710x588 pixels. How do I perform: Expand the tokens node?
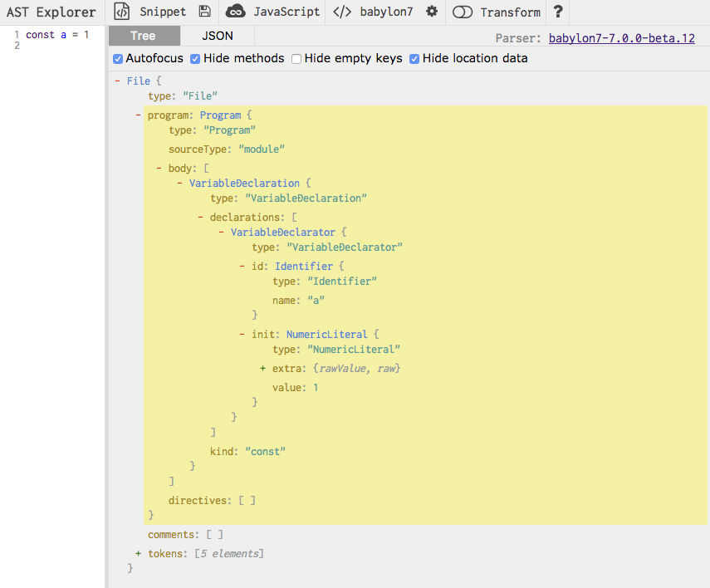tap(139, 553)
